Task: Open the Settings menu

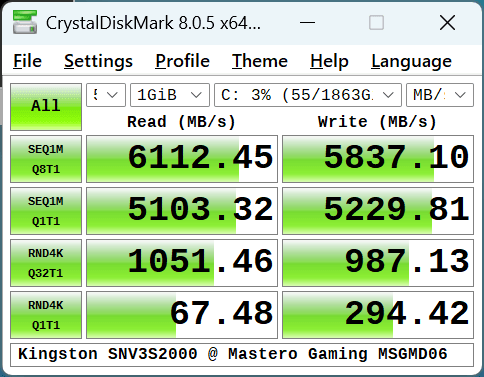Action: [98, 61]
